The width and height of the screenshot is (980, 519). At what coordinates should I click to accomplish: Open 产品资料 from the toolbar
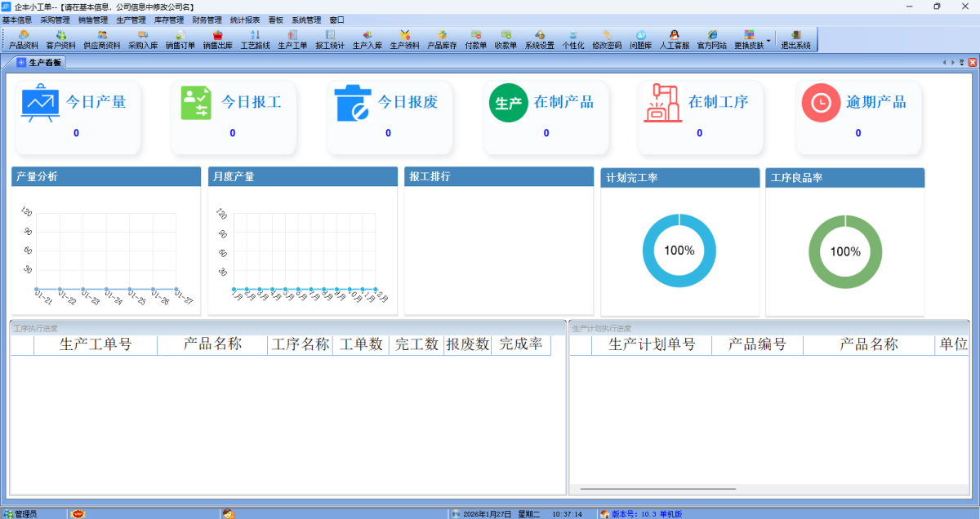pyautogui.click(x=23, y=39)
